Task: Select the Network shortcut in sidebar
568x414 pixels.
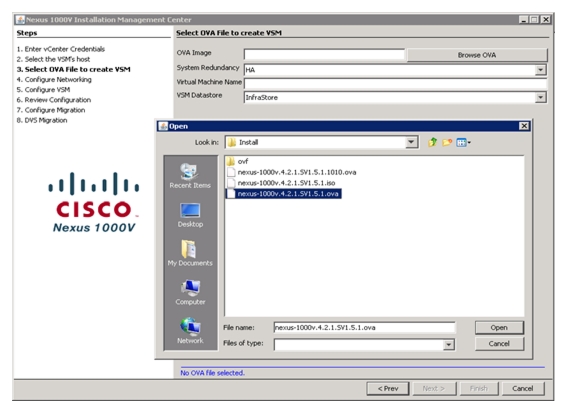Action: point(190,331)
